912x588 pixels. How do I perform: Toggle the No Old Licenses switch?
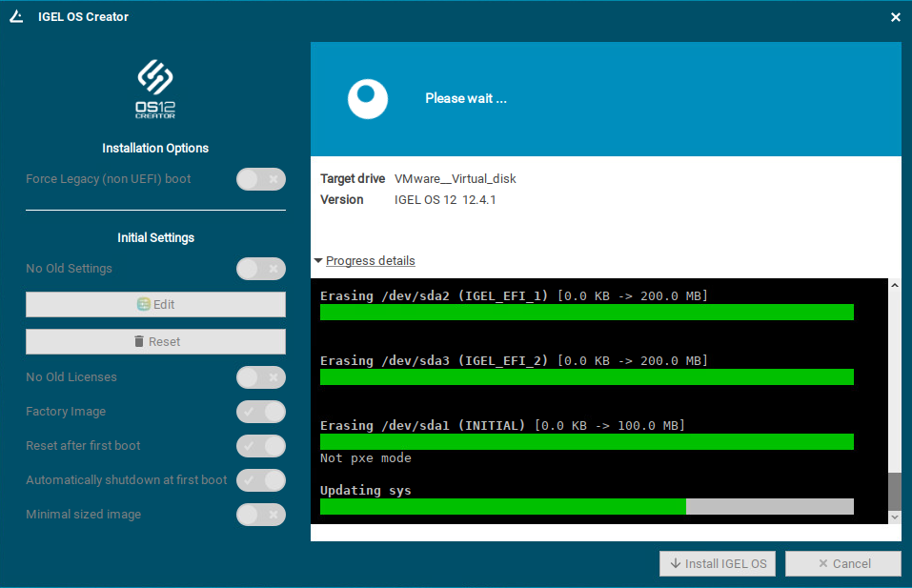click(x=260, y=377)
